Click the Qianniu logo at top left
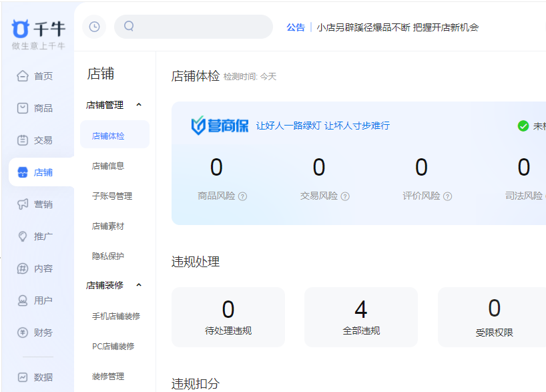 coord(38,34)
